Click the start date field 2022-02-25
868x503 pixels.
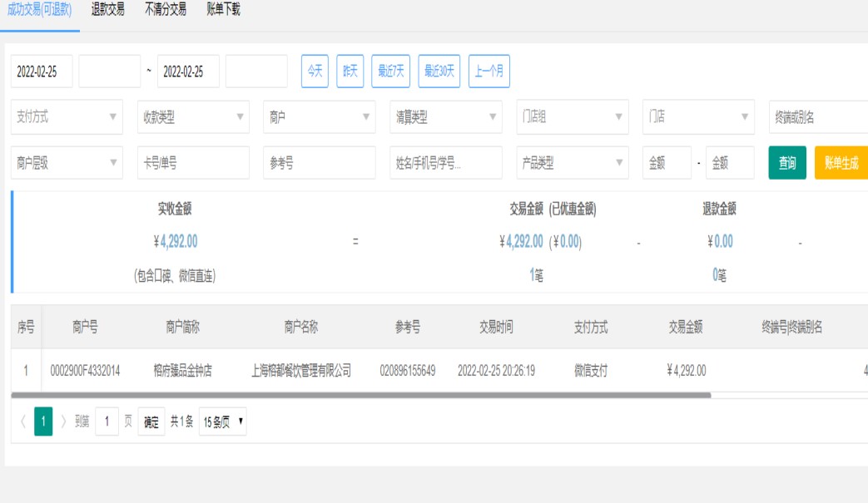pos(42,72)
